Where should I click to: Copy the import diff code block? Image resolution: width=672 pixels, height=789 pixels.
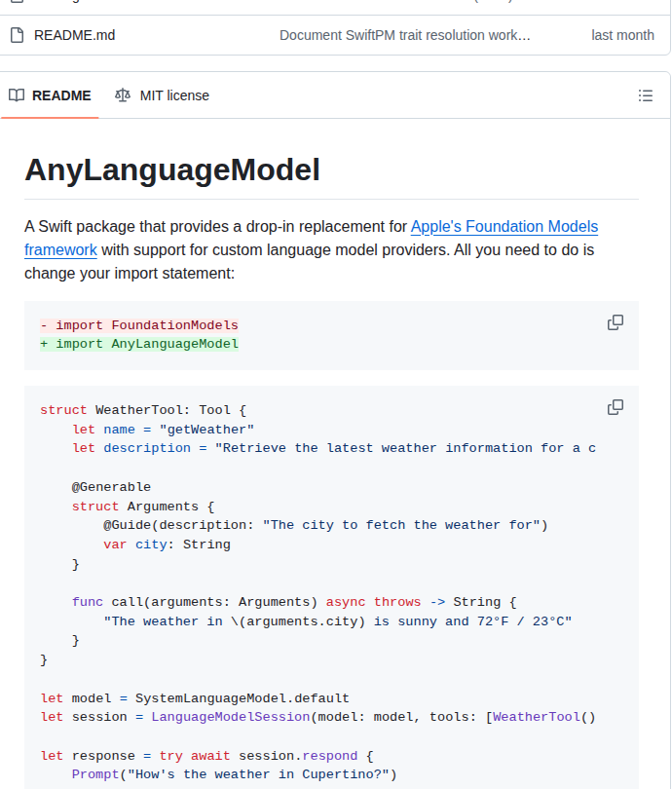pos(616,322)
